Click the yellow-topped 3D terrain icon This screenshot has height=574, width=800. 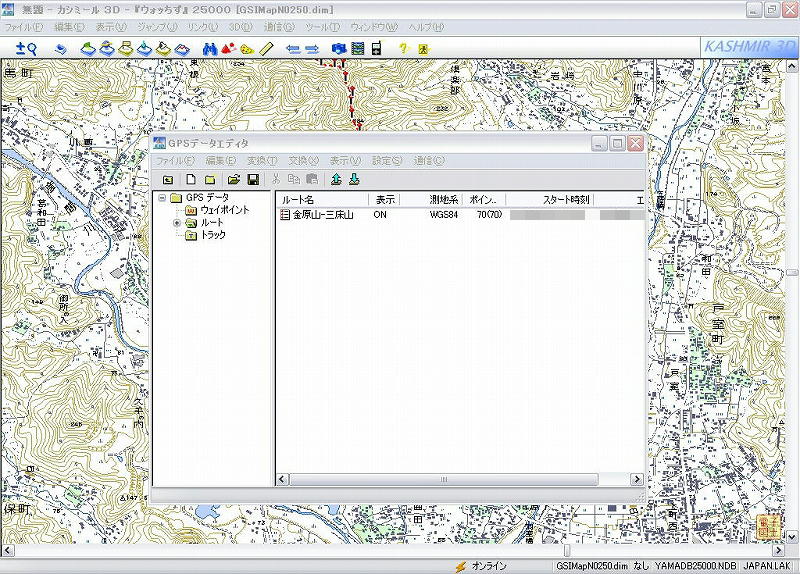pos(126,48)
